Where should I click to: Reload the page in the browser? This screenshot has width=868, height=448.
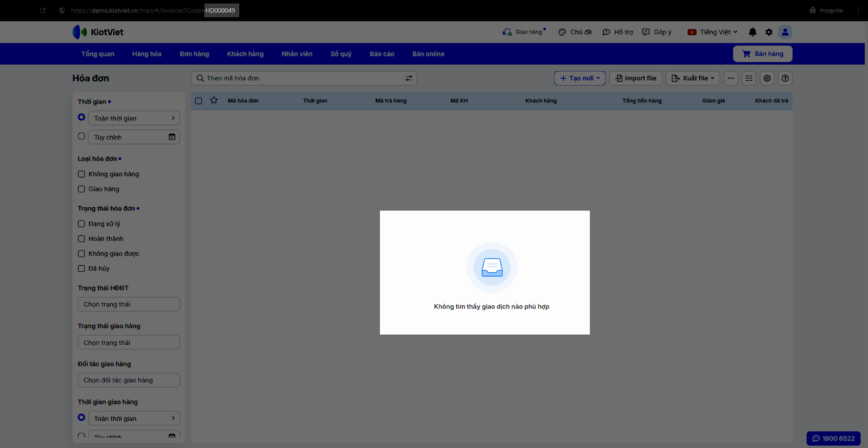tap(42, 10)
